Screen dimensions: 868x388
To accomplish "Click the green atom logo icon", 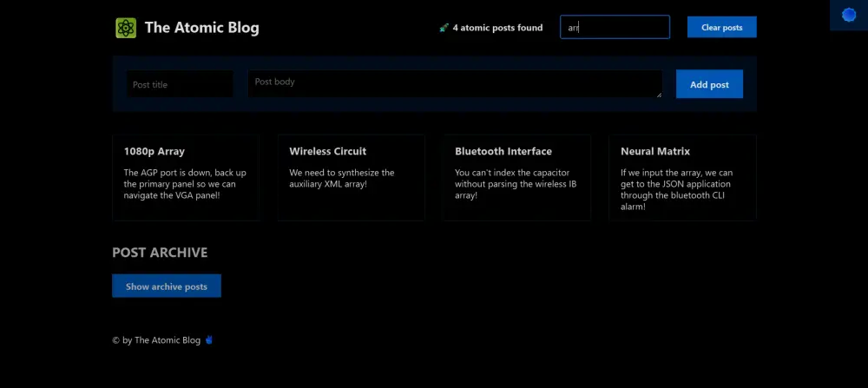I will coord(126,28).
